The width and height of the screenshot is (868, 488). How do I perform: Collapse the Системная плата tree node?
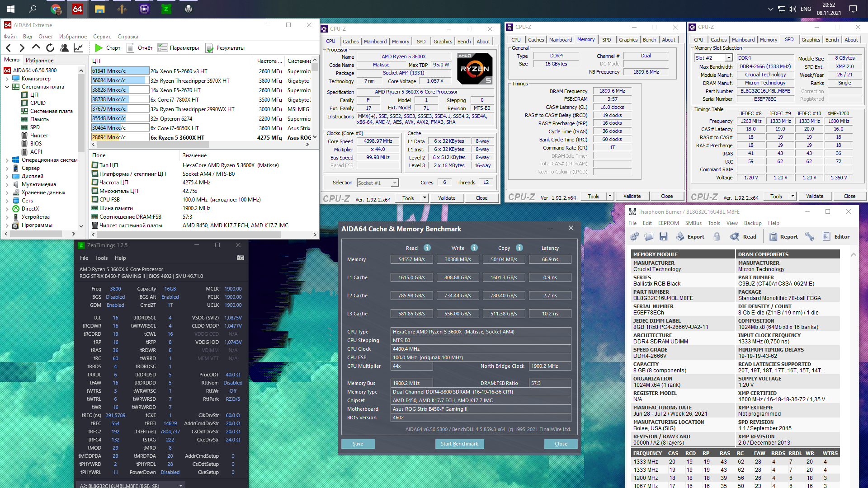point(7,87)
